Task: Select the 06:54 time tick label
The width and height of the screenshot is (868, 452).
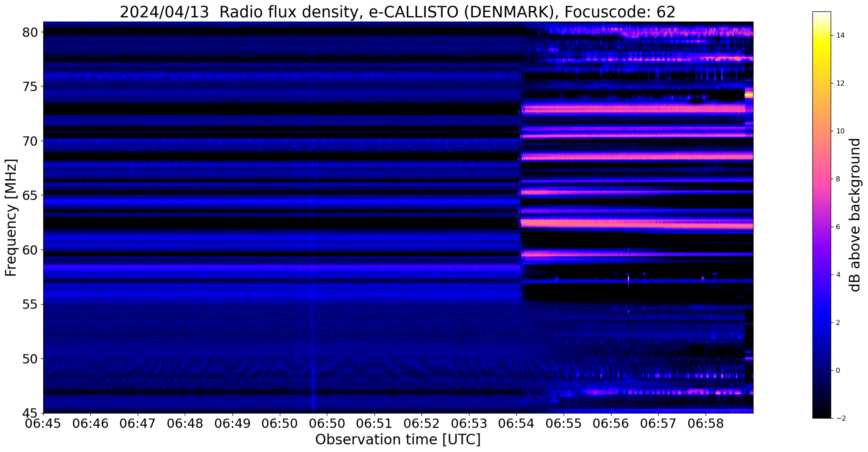Action: point(516,424)
